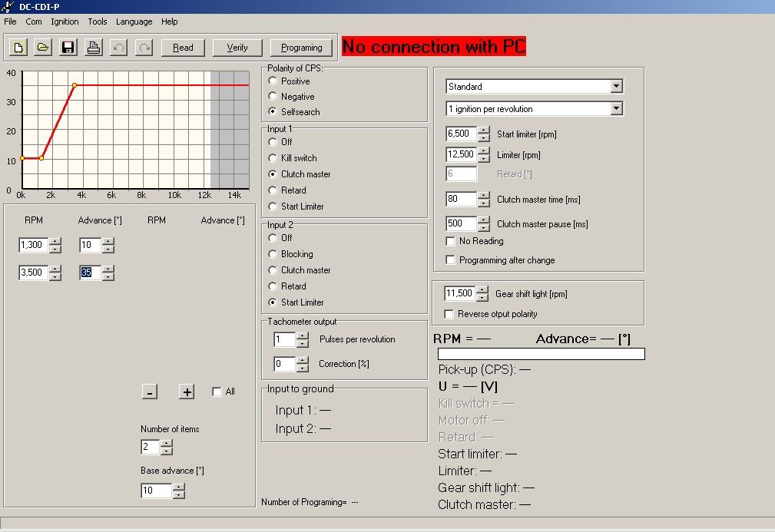Open the File menu
The height and width of the screenshot is (532, 775).
pos(11,21)
